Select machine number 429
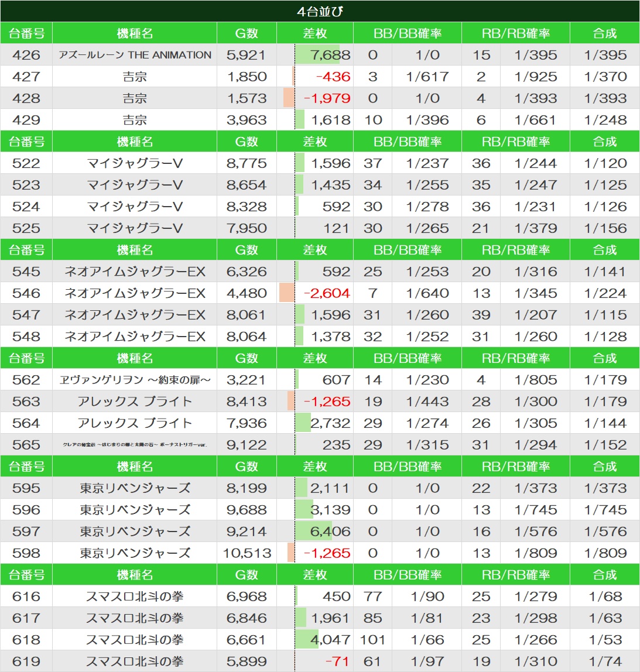The width and height of the screenshot is (640, 672). coord(26,120)
